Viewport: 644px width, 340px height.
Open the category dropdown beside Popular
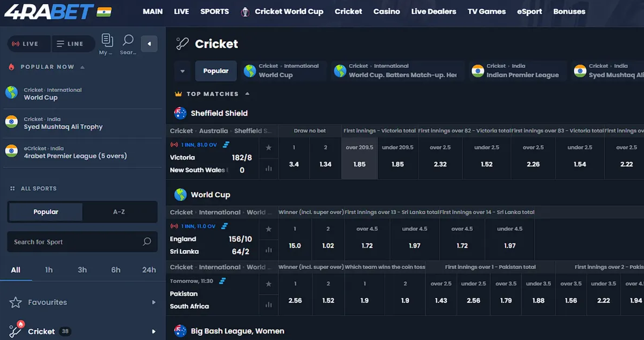point(182,71)
